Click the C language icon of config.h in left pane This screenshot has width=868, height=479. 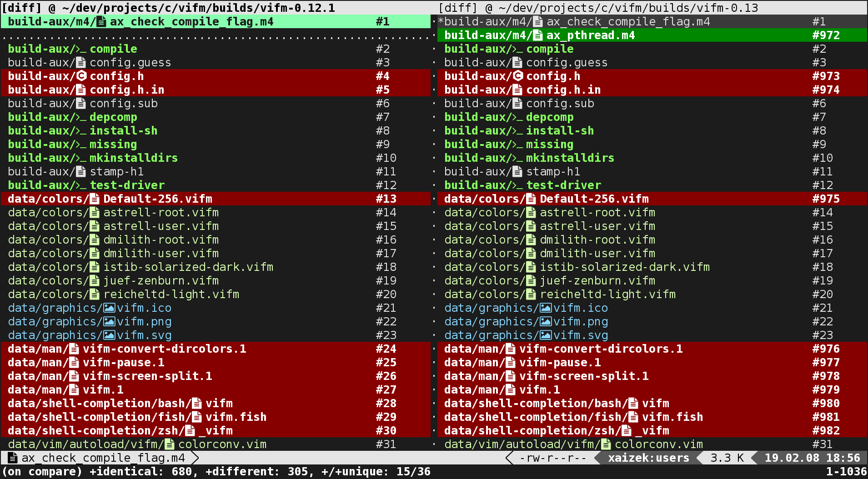point(81,76)
